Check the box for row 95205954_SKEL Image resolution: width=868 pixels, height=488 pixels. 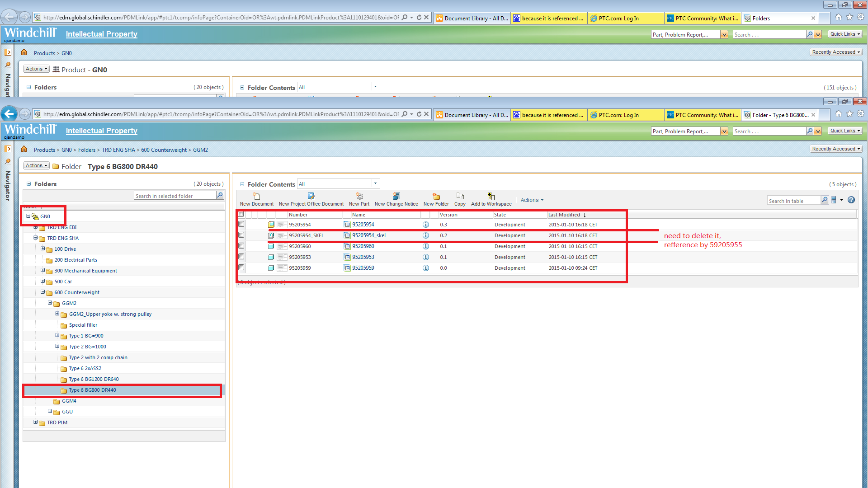(241, 235)
